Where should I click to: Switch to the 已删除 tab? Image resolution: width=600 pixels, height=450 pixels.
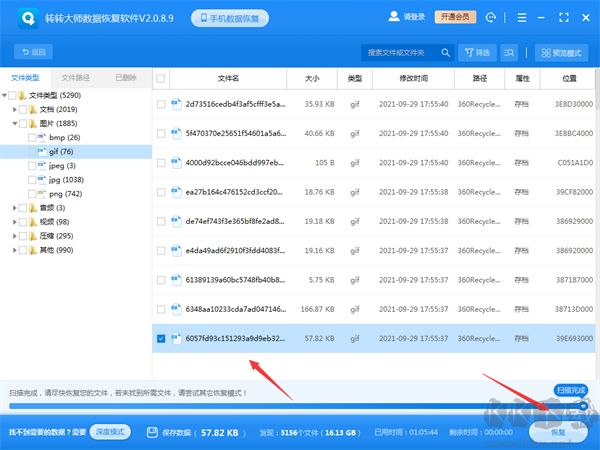[126, 77]
